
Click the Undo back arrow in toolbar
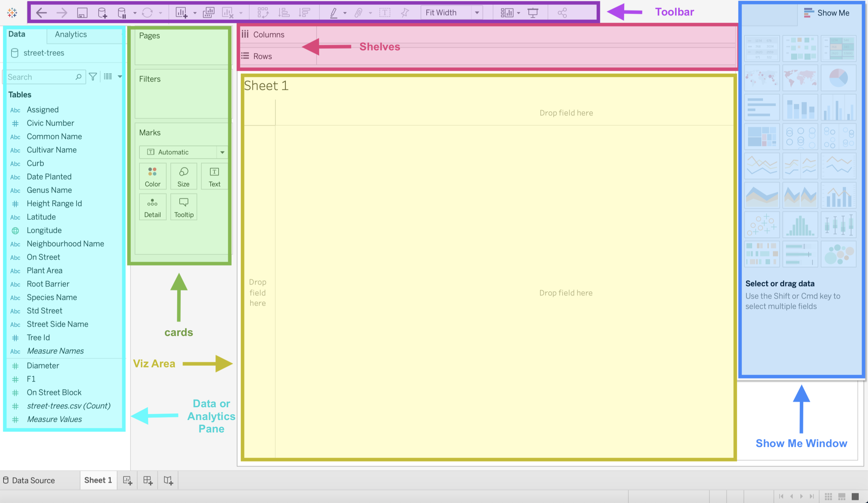41,13
